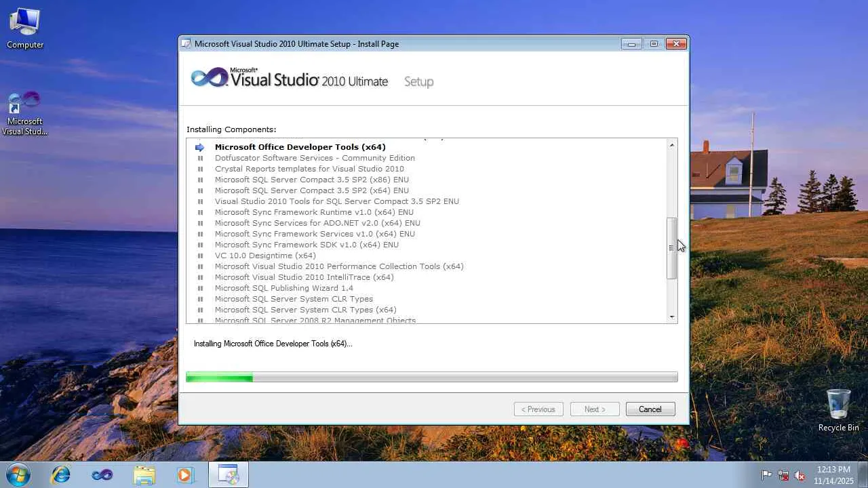Click pending icon beside Microsoft SQL Publishing Wizard 1.4

[x=200, y=288]
